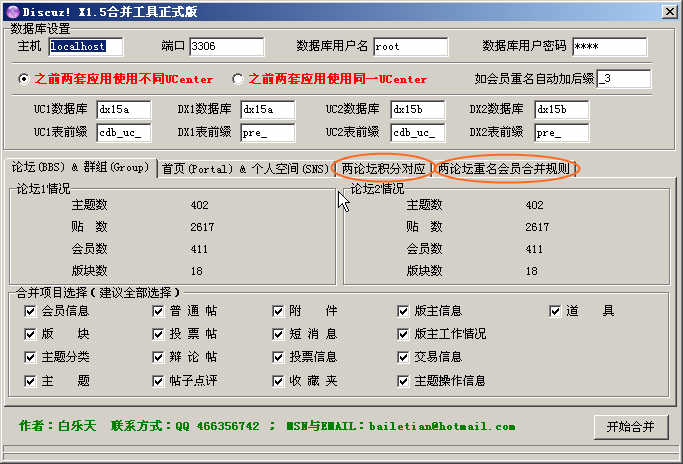Uncheck the 版主工作情况 checkbox
Image resolution: width=683 pixels, height=464 pixels.
click(403, 334)
